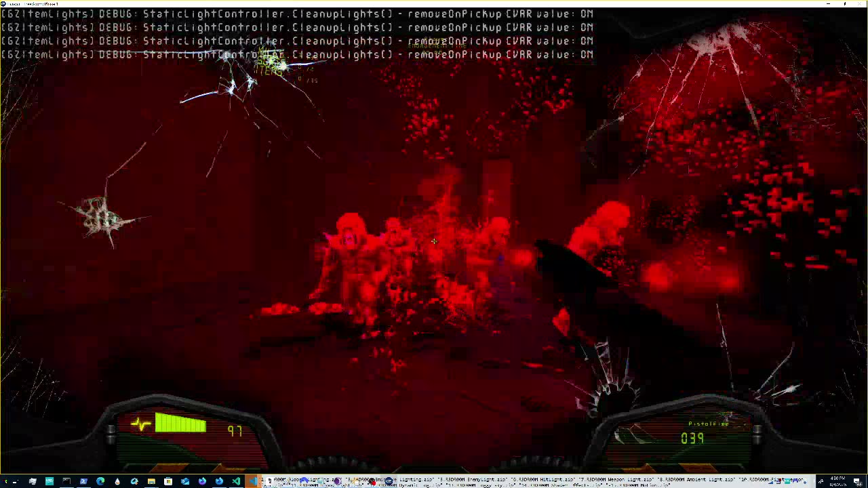Open the PowerShell taskbar icon
The width and height of the screenshot is (868, 488).
[x=83, y=482]
